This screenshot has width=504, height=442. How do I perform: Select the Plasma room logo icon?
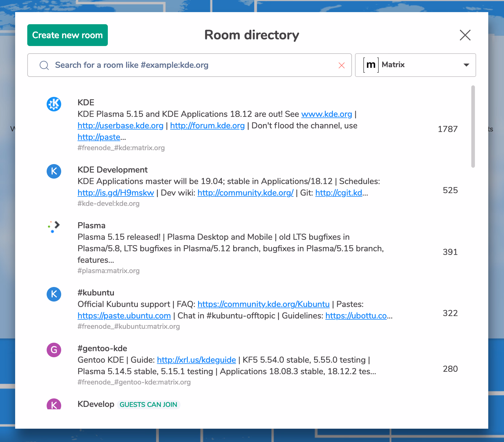tap(54, 227)
